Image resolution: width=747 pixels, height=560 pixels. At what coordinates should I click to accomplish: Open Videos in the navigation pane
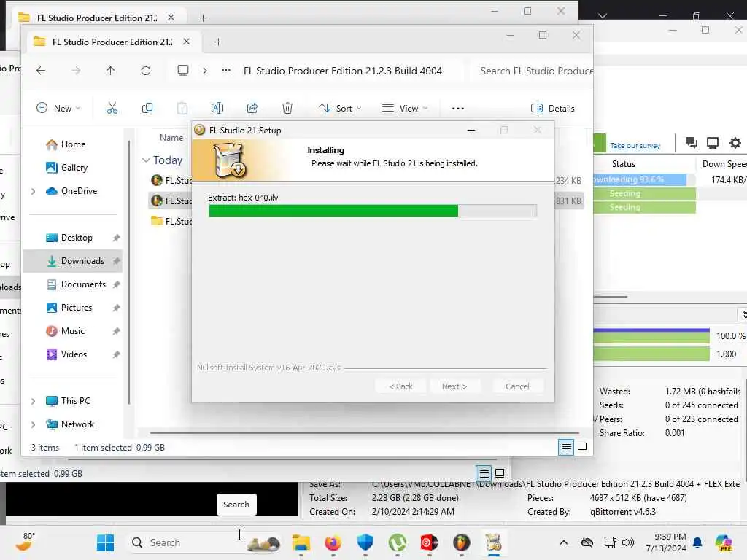[74, 354]
